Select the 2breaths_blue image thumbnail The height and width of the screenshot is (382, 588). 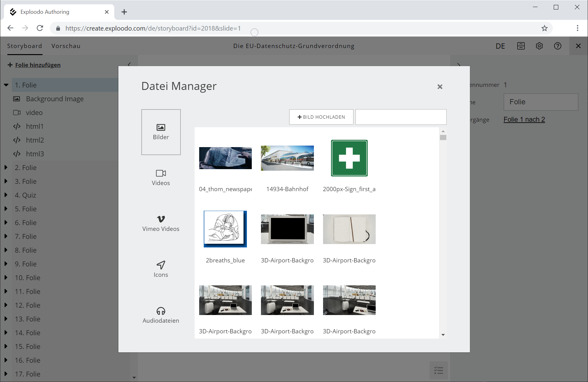[x=225, y=229]
